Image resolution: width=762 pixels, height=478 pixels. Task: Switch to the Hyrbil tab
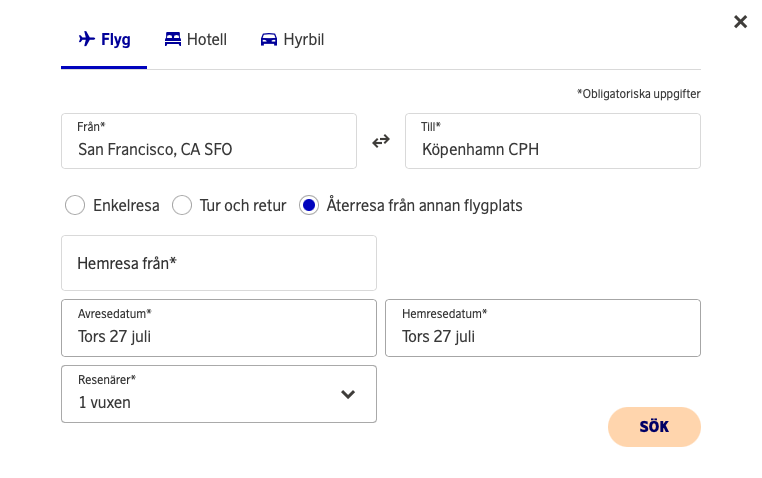(x=302, y=40)
